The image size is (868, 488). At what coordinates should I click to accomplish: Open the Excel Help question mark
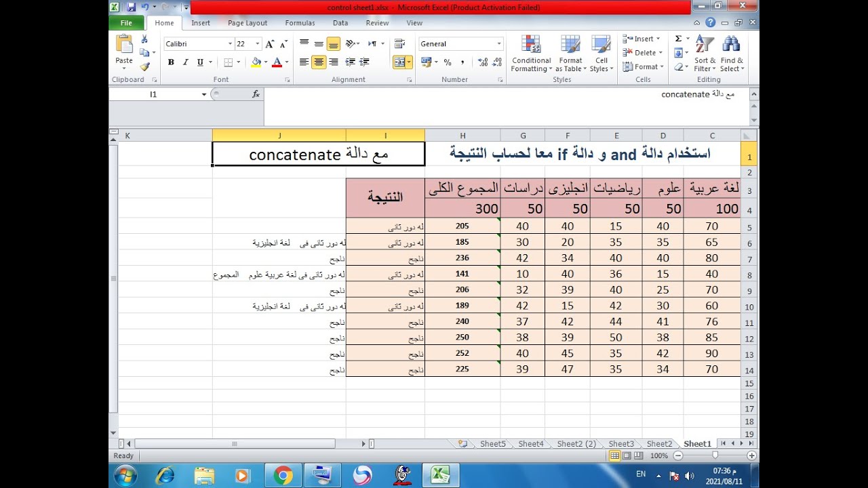click(x=710, y=22)
